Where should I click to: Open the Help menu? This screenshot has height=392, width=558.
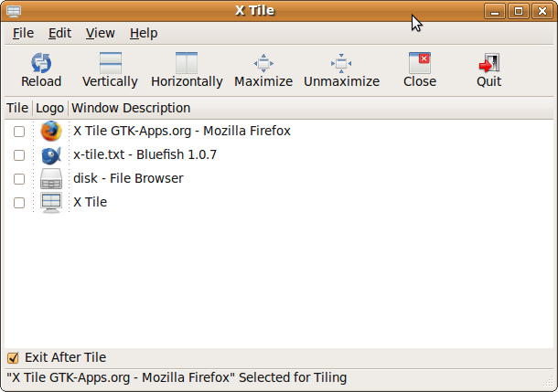pyautogui.click(x=144, y=33)
